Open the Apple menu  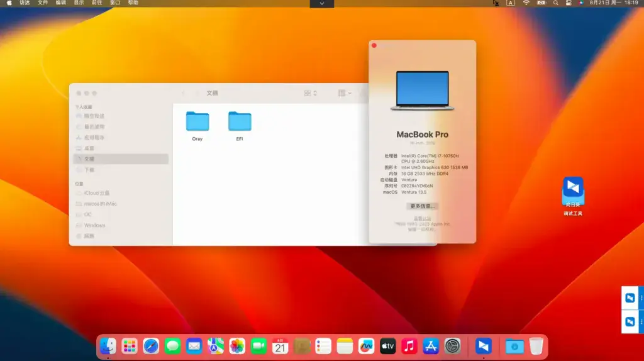click(9, 3)
